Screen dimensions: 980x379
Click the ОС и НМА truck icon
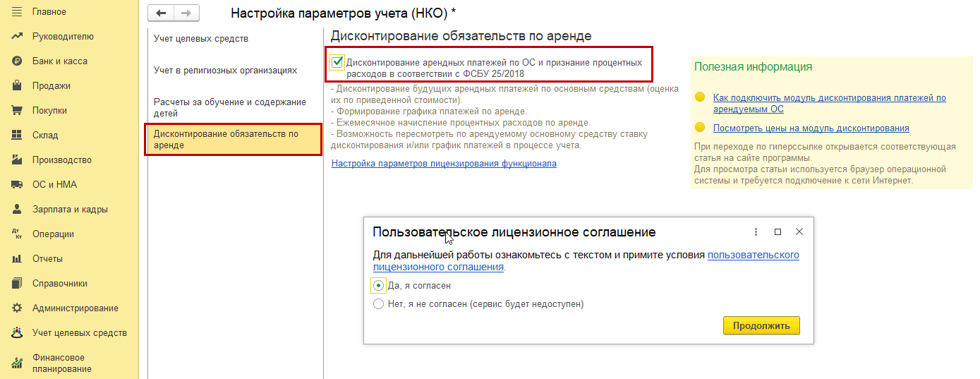coord(17,185)
